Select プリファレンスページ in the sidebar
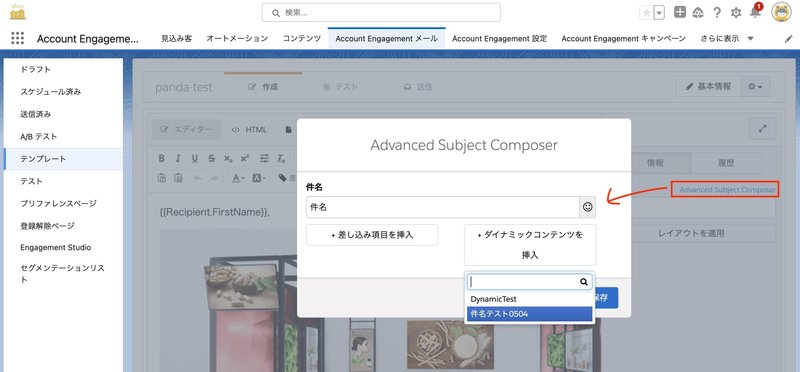The image size is (800, 372). 63,203
